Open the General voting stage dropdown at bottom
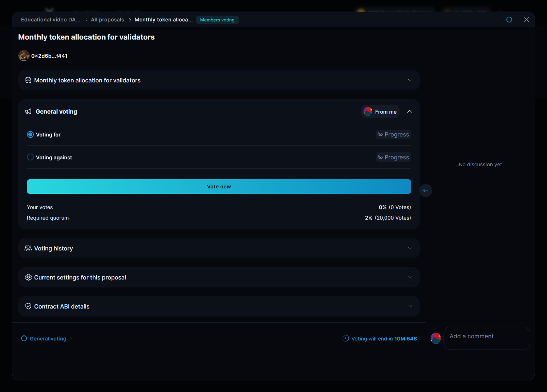This screenshot has height=392, width=547. 48,339
